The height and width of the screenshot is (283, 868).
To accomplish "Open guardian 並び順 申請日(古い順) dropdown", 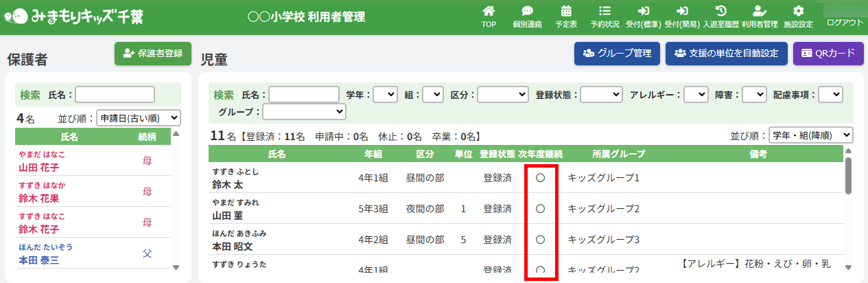I will coord(139,117).
